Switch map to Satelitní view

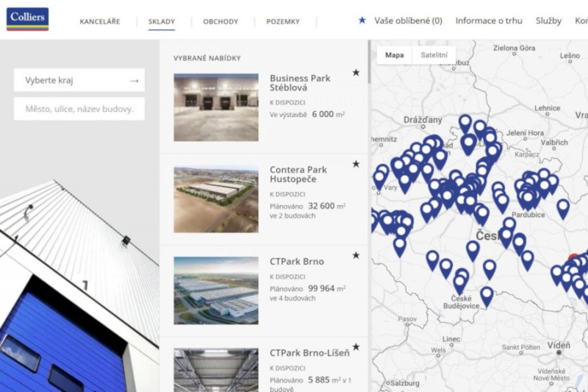(434, 55)
